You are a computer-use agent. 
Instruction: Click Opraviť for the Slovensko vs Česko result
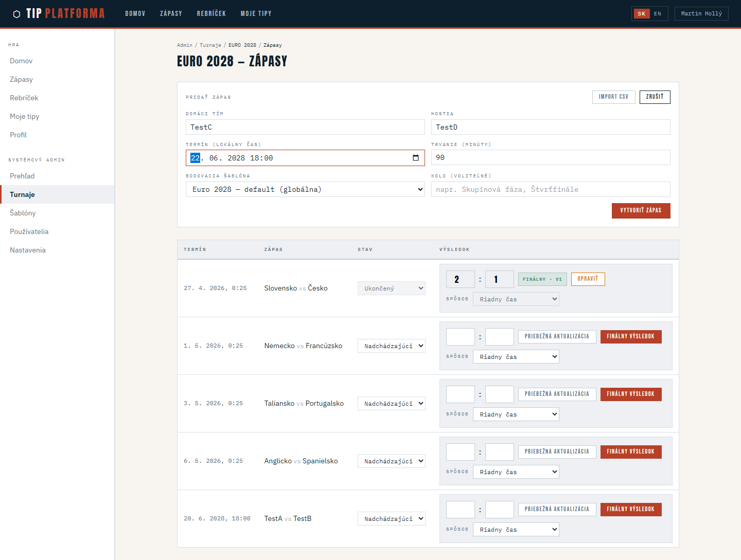[588, 279]
